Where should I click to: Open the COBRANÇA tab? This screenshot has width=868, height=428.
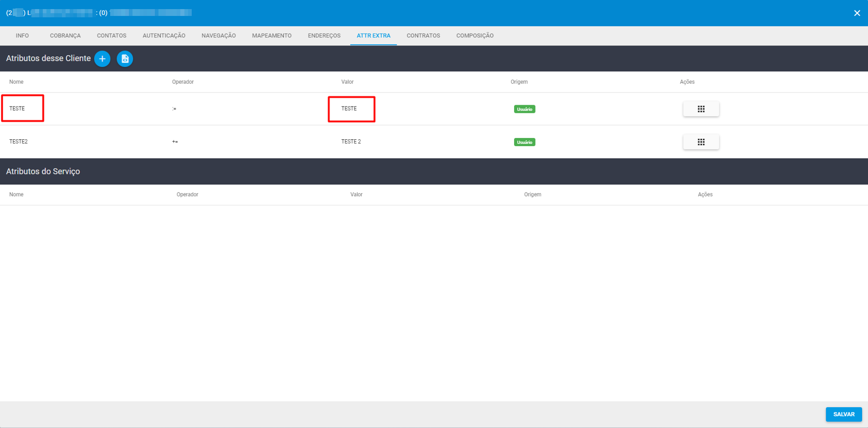(65, 36)
